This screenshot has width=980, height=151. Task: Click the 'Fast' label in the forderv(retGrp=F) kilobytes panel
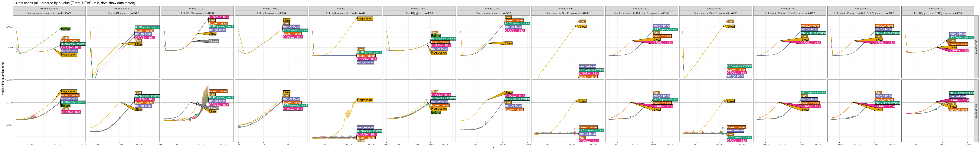click(582, 21)
